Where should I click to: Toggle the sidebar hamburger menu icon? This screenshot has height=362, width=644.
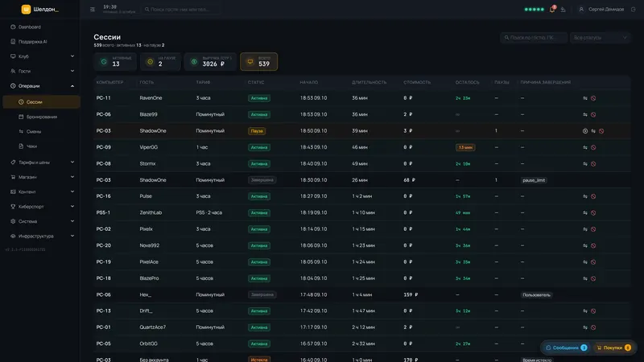(x=93, y=9)
